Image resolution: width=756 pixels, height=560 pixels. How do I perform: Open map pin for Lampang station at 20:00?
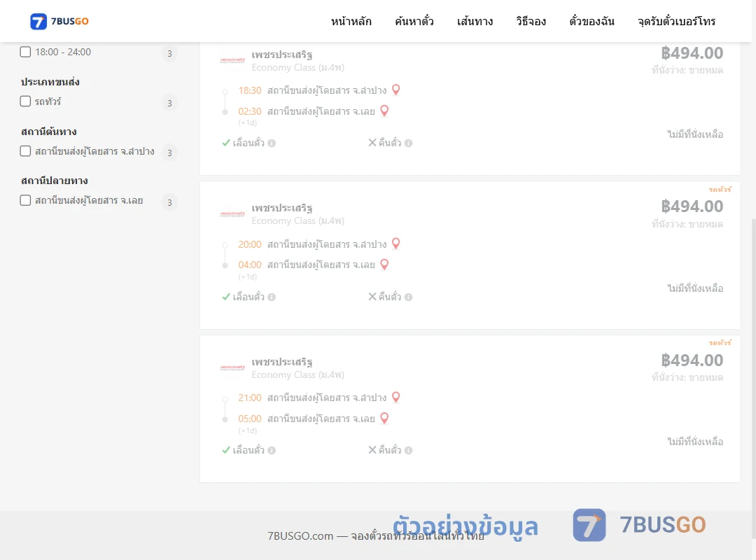pyautogui.click(x=395, y=244)
